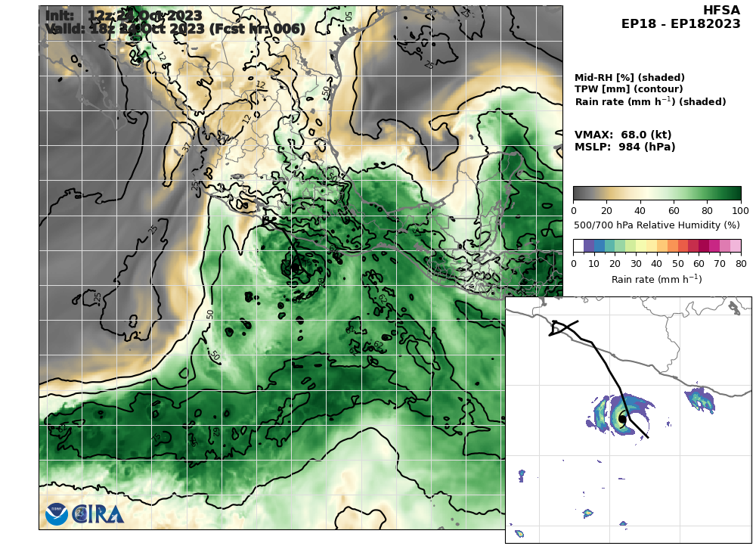Click the 80 tick on rain rate colorbar
This screenshot has width=756, height=546.
741,264
